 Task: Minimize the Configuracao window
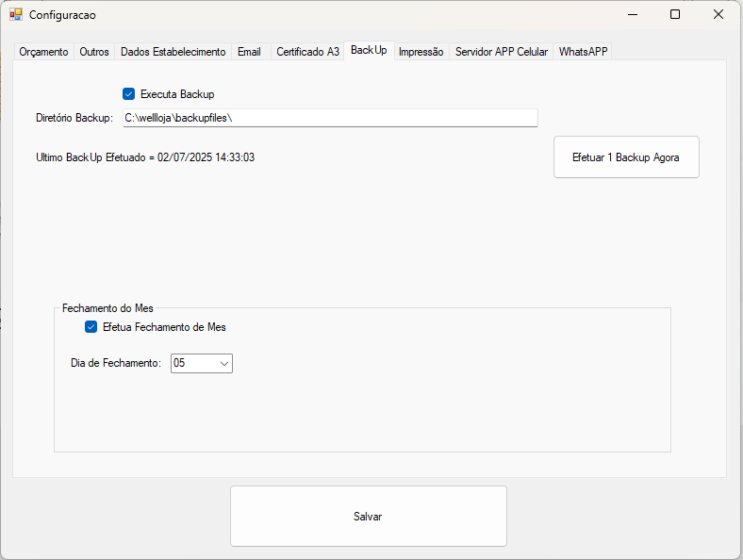(632, 15)
